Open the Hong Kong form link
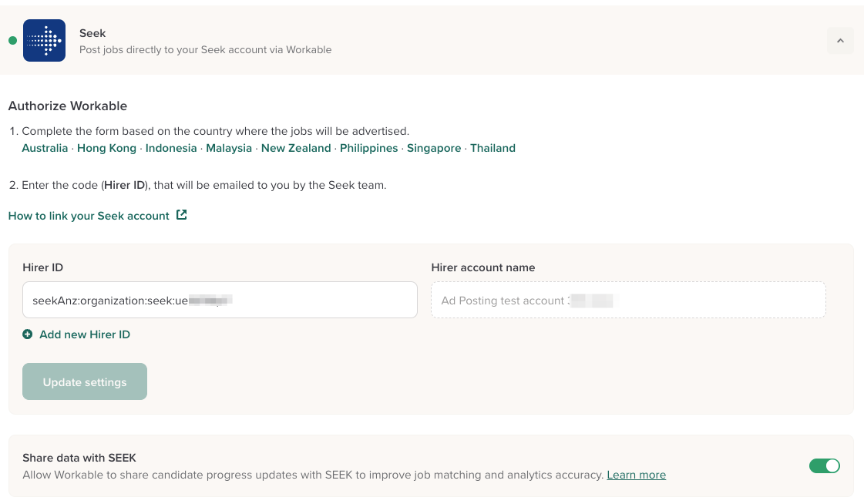The height and width of the screenshot is (504, 864). click(106, 148)
